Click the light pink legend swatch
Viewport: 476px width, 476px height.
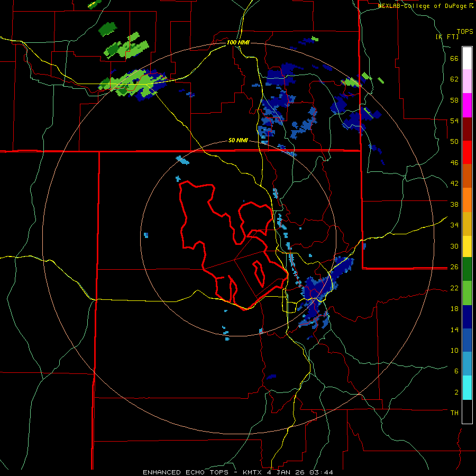tap(467, 81)
